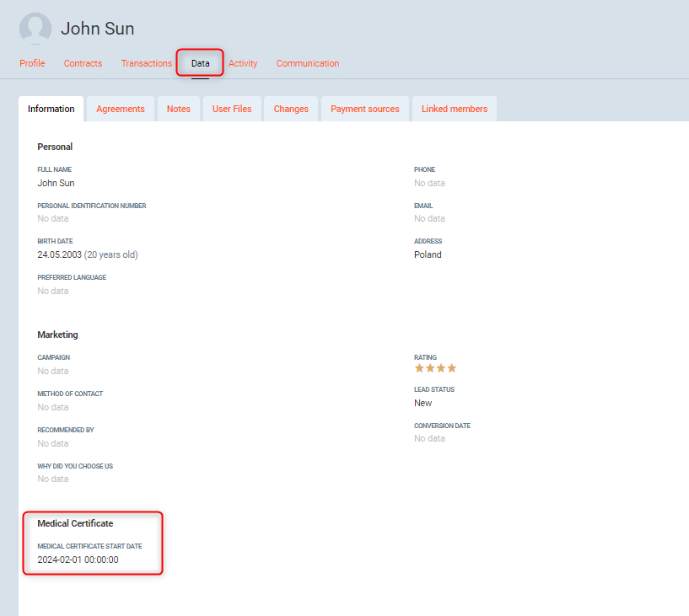
Task: Click the medical certificate start date value
Action: 78,560
